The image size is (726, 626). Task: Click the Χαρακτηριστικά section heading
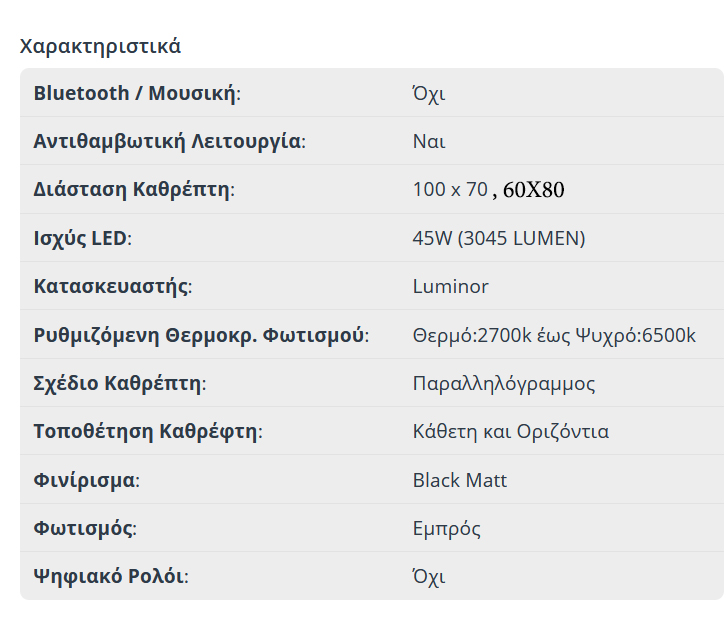[x=100, y=46]
